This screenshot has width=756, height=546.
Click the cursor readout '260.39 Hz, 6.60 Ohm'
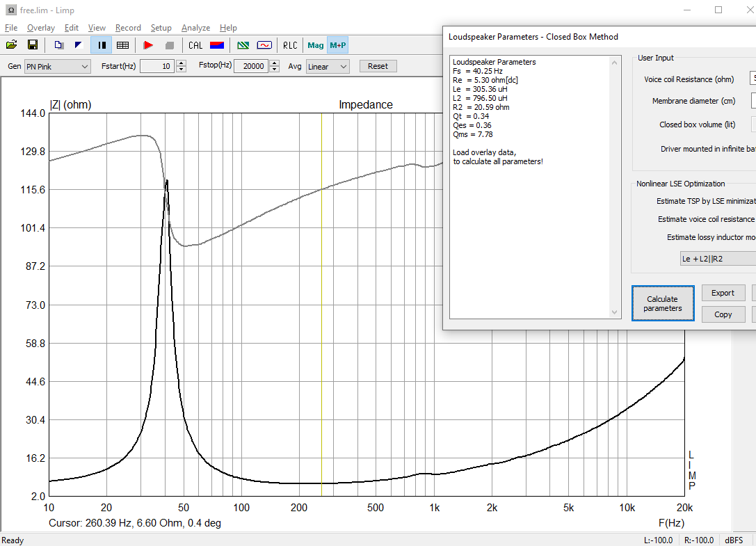(x=134, y=523)
